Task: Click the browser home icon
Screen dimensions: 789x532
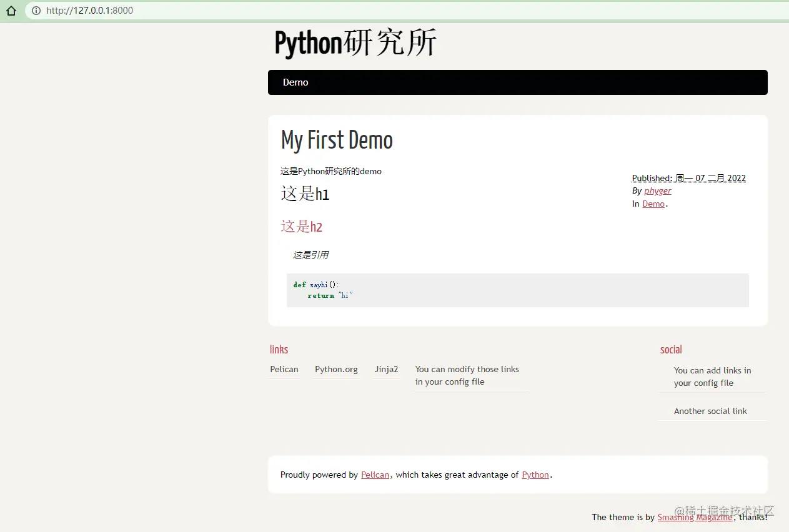Action: pos(11,11)
